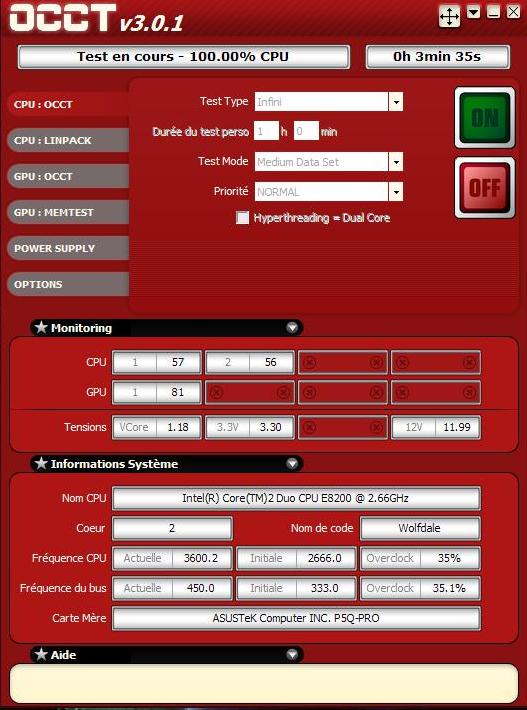The height and width of the screenshot is (710, 527).
Task: Collapse the Monitoring section
Action: pyautogui.click(x=292, y=327)
